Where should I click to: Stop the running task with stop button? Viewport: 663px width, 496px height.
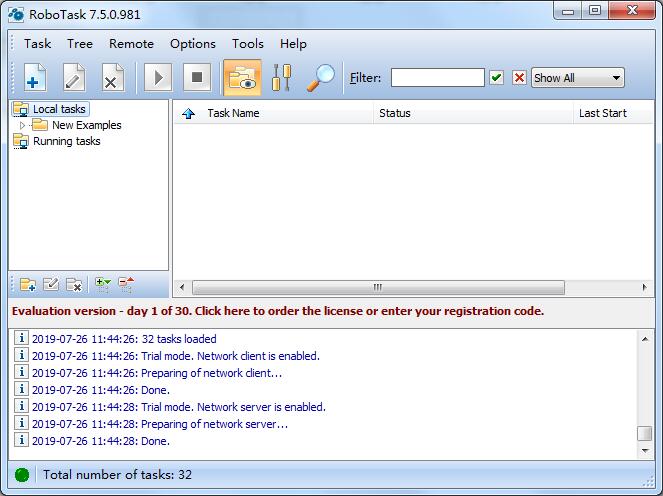(197, 77)
